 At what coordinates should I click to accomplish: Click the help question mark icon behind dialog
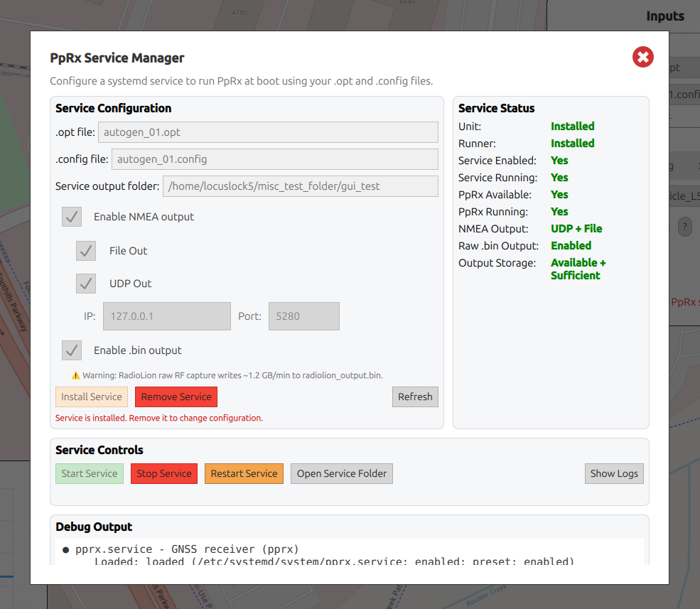point(684,227)
